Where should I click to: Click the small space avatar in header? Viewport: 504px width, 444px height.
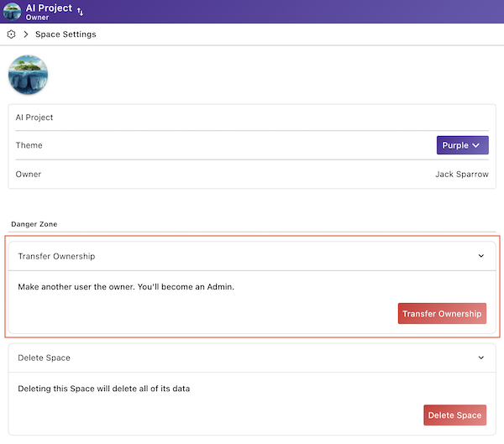(13, 12)
